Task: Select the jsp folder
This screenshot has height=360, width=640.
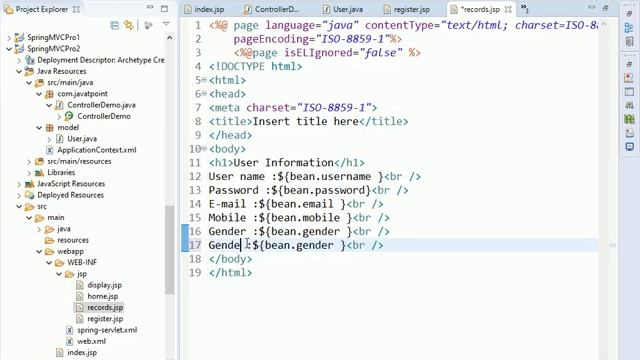Action: 82,274
